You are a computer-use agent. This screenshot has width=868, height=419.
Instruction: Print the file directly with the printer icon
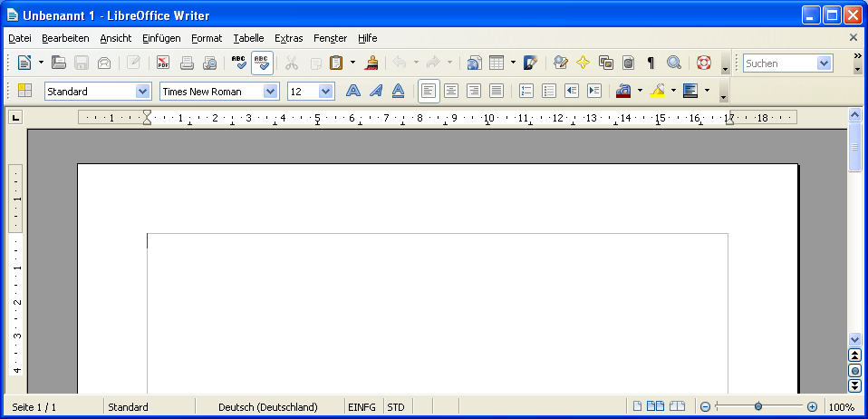[188, 63]
